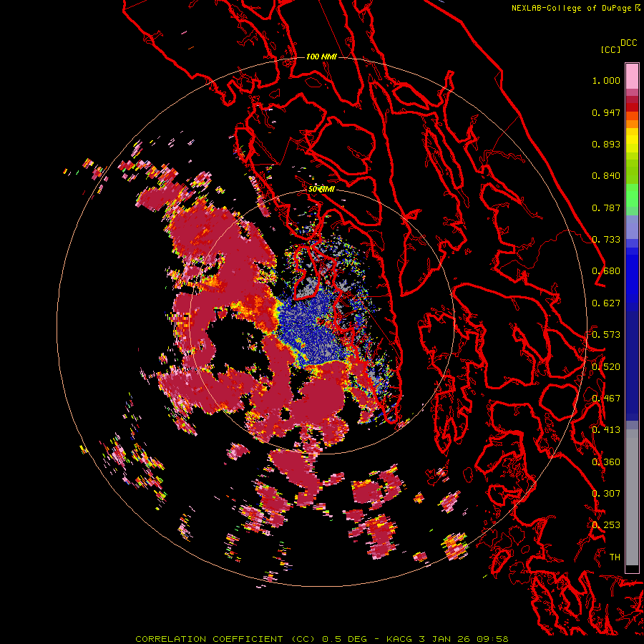Click the 0.893 legend value
Viewport: 644px width, 644px height.
606,144
